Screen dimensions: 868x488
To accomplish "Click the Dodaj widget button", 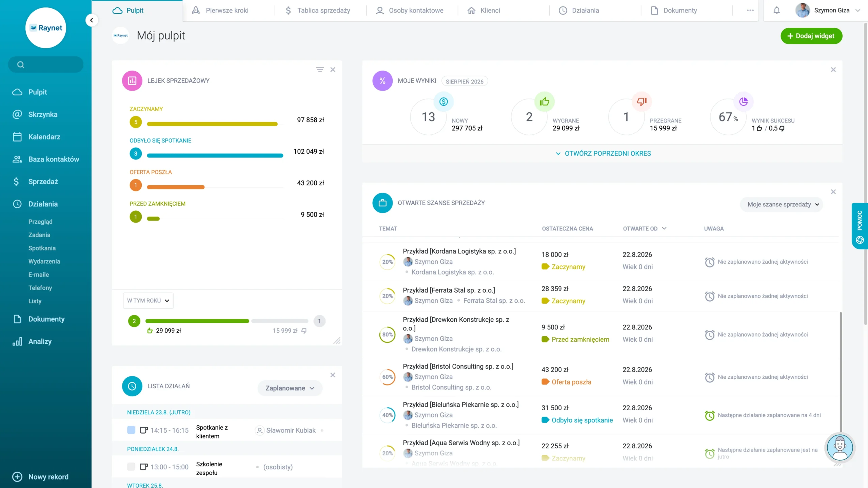I will click(x=811, y=36).
